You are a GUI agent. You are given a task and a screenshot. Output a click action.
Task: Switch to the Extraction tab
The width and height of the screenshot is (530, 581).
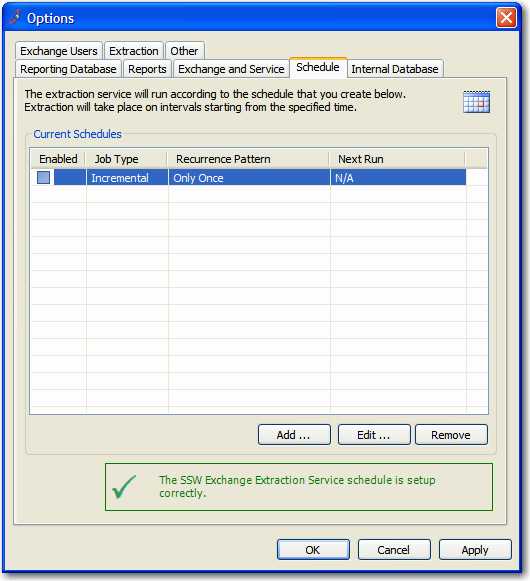(134, 51)
